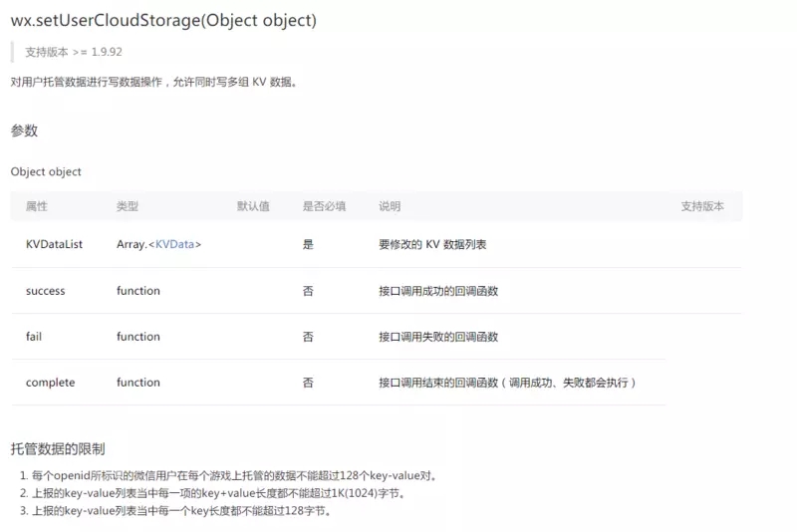Select the fail property cell

(34, 337)
